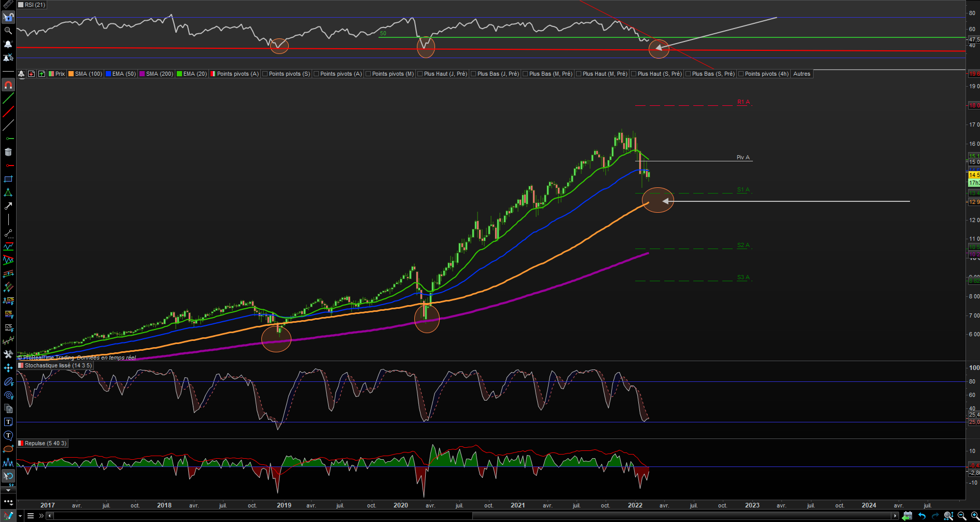This screenshot has width=980, height=522.
Task: Select the green line drawing tool
Action: click(8, 98)
